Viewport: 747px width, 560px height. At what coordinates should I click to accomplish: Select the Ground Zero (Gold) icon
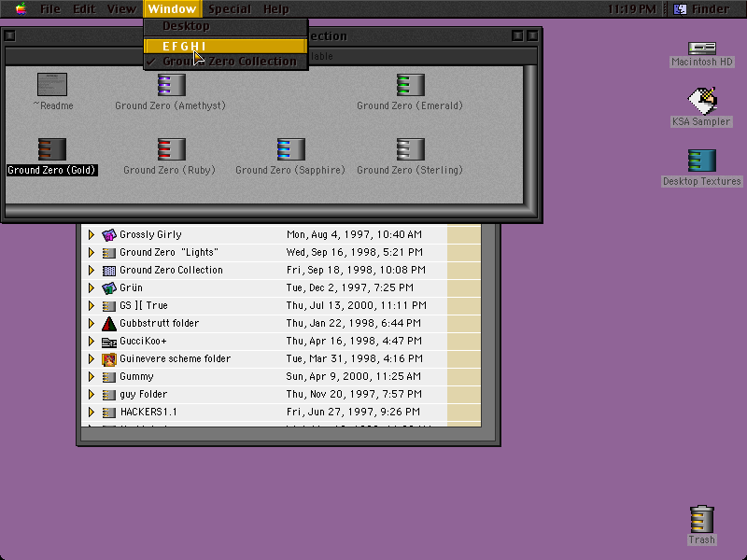click(52, 149)
